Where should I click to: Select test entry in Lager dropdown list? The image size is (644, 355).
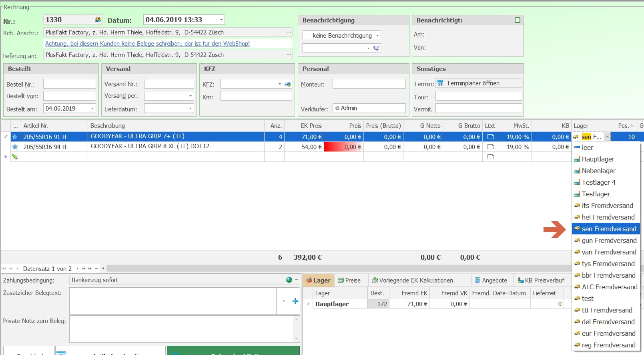click(x=606, y=299)
